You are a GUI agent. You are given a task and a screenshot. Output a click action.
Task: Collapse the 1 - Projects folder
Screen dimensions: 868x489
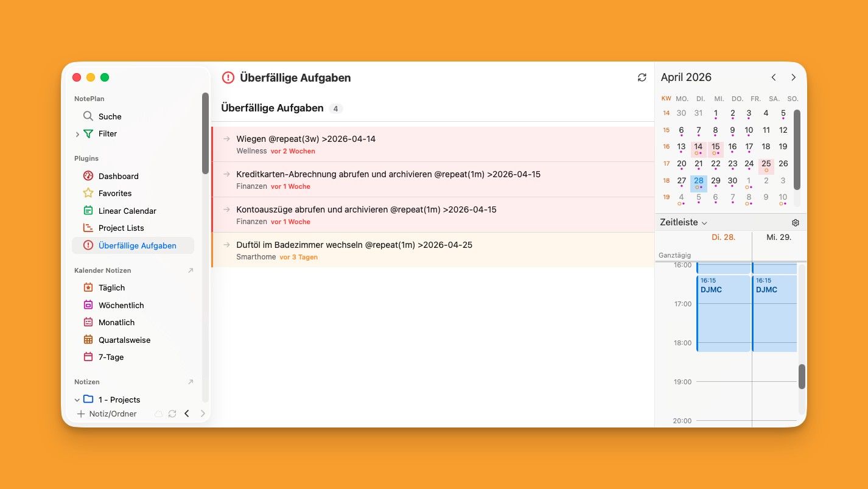click(x=77, y=400)
